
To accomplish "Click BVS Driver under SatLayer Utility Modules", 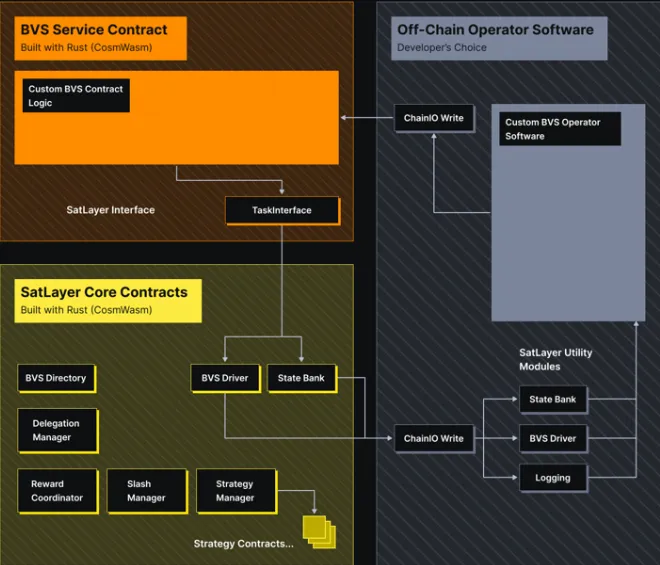I will [x=552, y=438].
